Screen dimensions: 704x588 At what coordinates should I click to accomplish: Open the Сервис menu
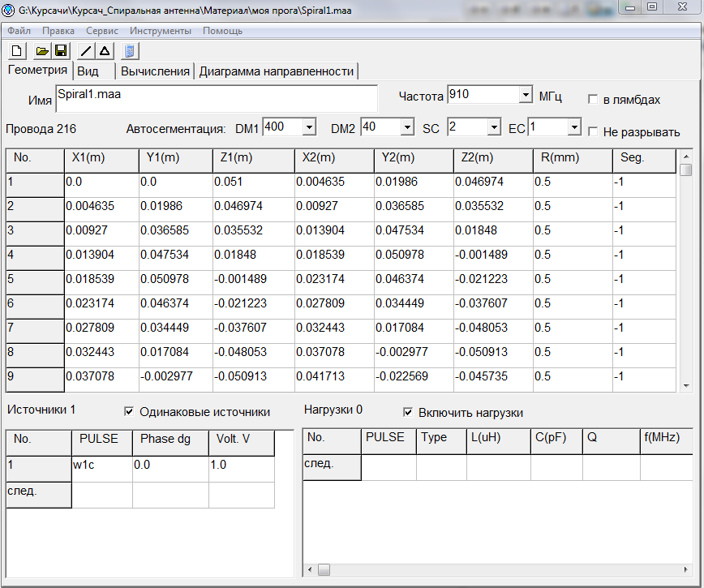102,31
